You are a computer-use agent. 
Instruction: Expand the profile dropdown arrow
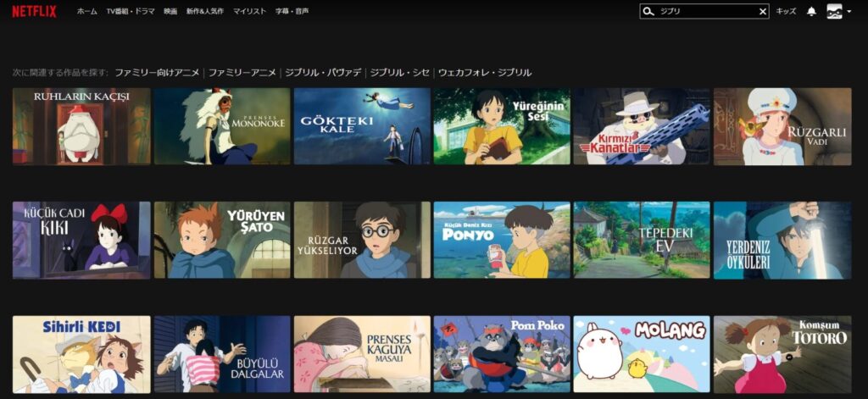(849, 12)
